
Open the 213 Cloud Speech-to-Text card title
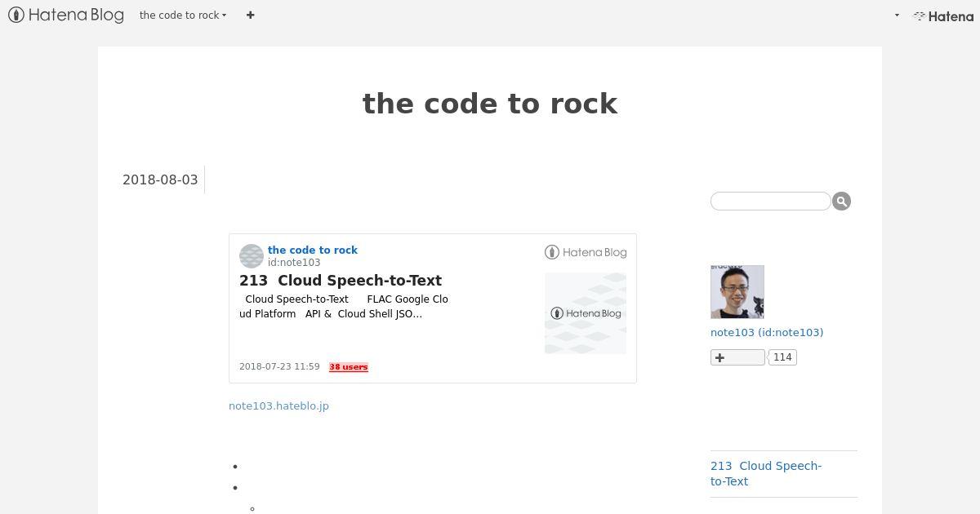(x=341, y=280)
